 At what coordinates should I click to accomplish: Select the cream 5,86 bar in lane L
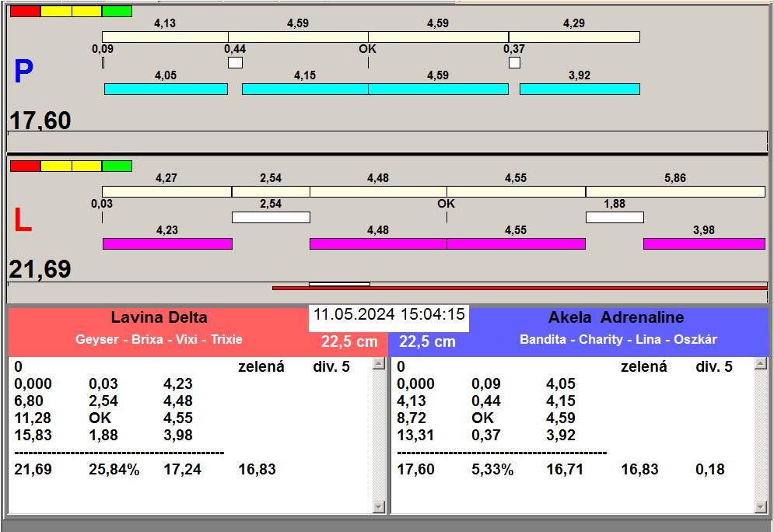[675, 191]
